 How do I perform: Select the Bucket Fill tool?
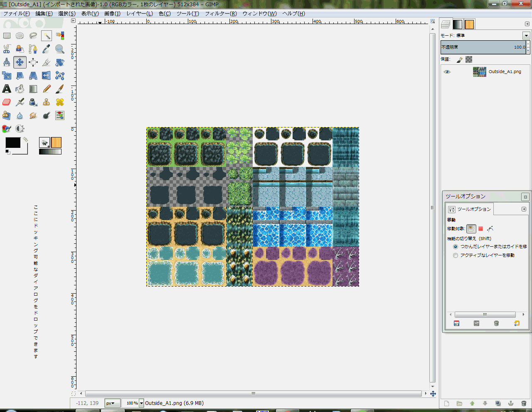(x=20, y=89)
